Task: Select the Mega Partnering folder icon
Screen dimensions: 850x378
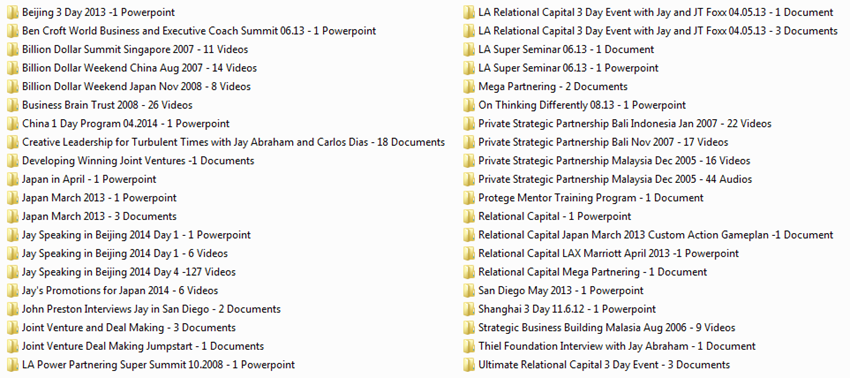Action: point(469,87)
